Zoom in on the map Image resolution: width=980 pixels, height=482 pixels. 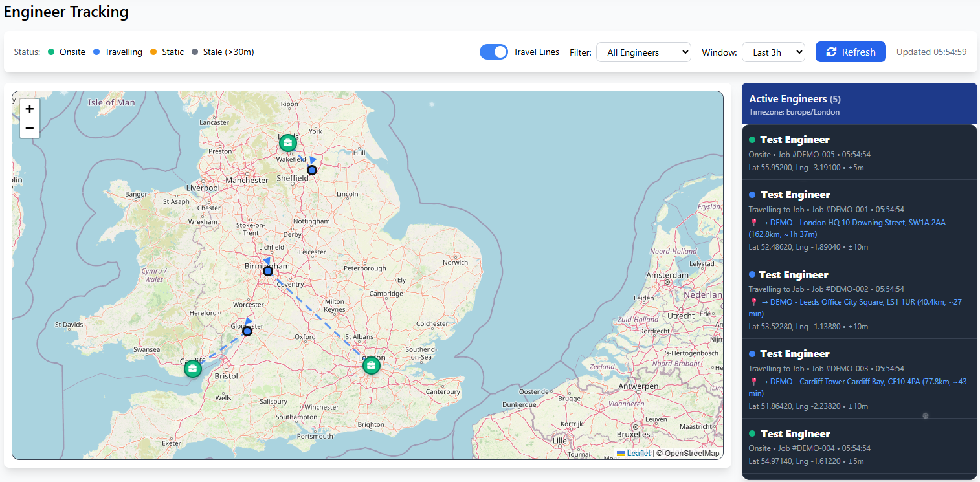(x=30, y=109)
